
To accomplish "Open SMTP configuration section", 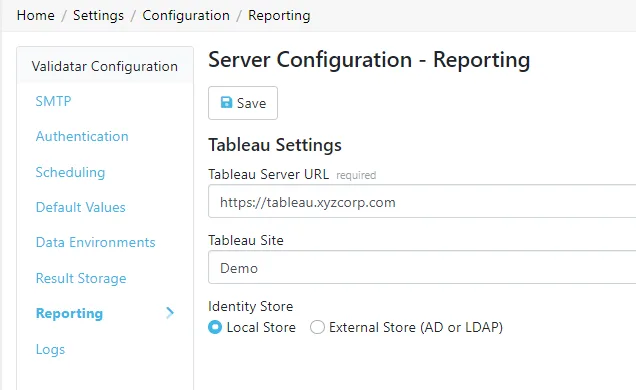I will (x=53, y=101).
